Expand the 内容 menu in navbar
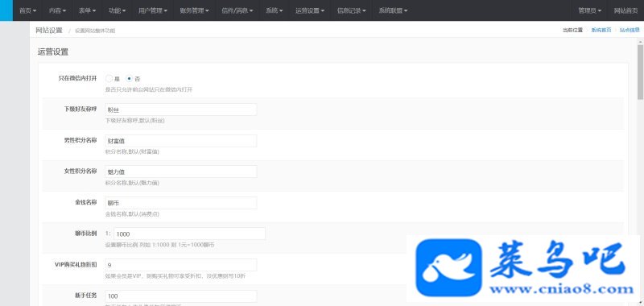This screenshot has width=644, height=306. (x=57, y=10)
